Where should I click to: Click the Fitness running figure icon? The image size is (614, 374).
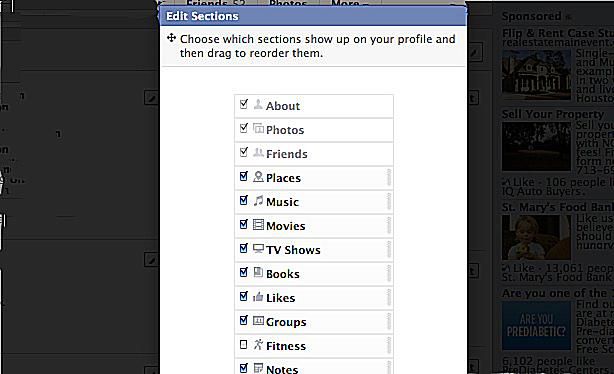258,345
